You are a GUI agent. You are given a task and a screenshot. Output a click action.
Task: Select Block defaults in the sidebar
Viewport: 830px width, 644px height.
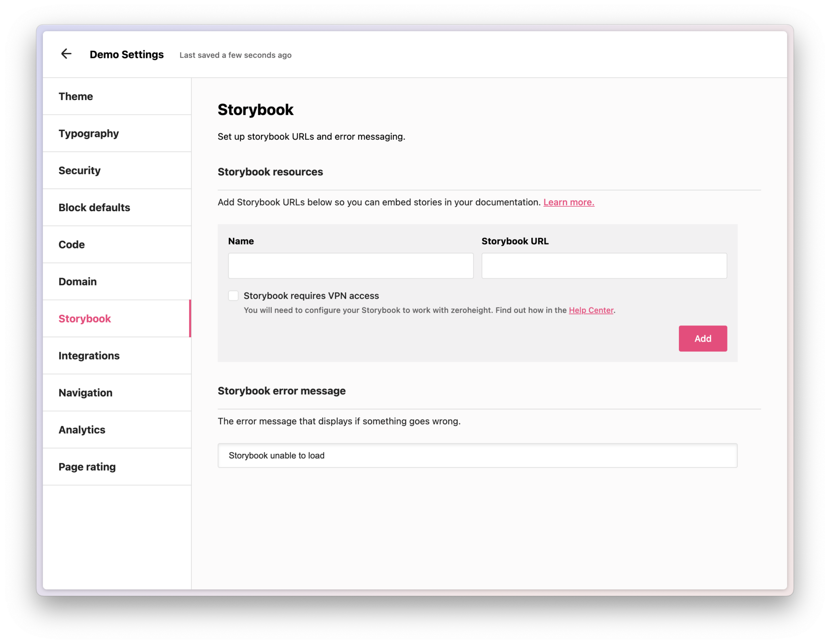pyautogui.click(x=117, y=208)
